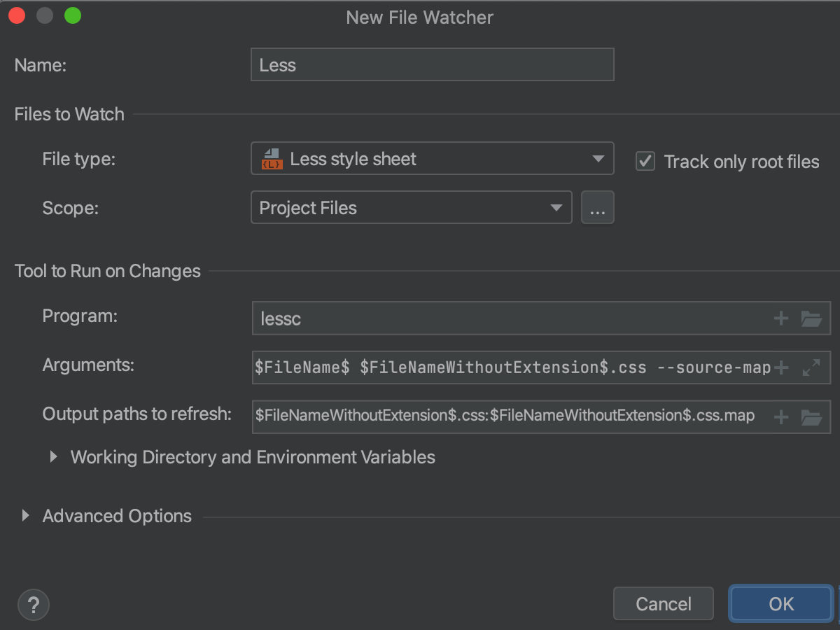
Task: Open the folder browser for Output paths
Action: 812,416
